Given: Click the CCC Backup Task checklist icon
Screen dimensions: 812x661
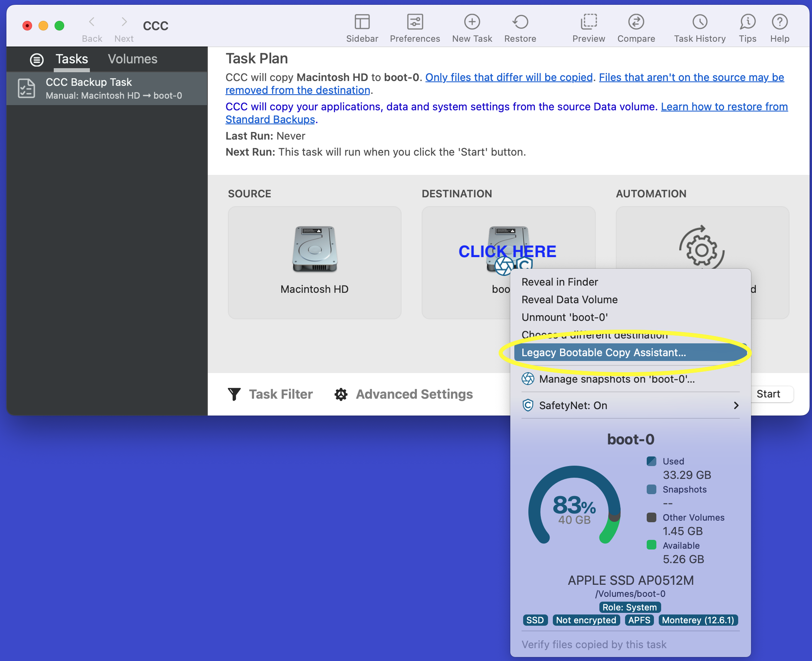Looking at the screenshot, I should 26,88.
